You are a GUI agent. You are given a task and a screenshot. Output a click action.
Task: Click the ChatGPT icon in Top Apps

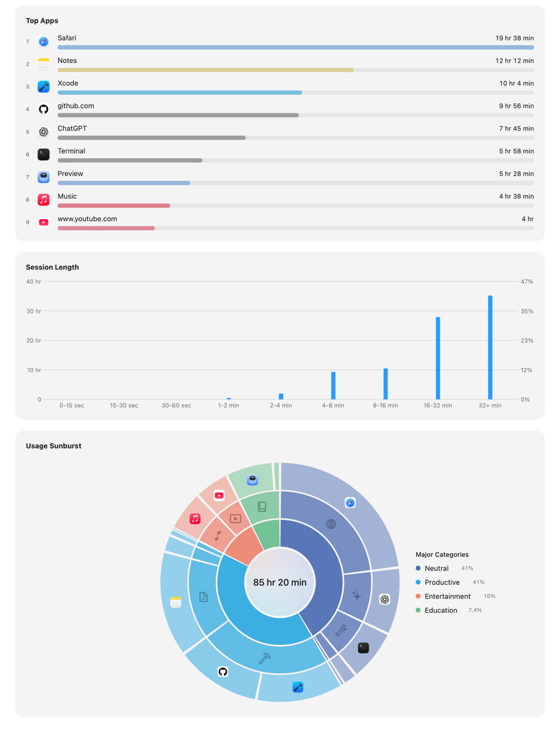pos(44,132)
